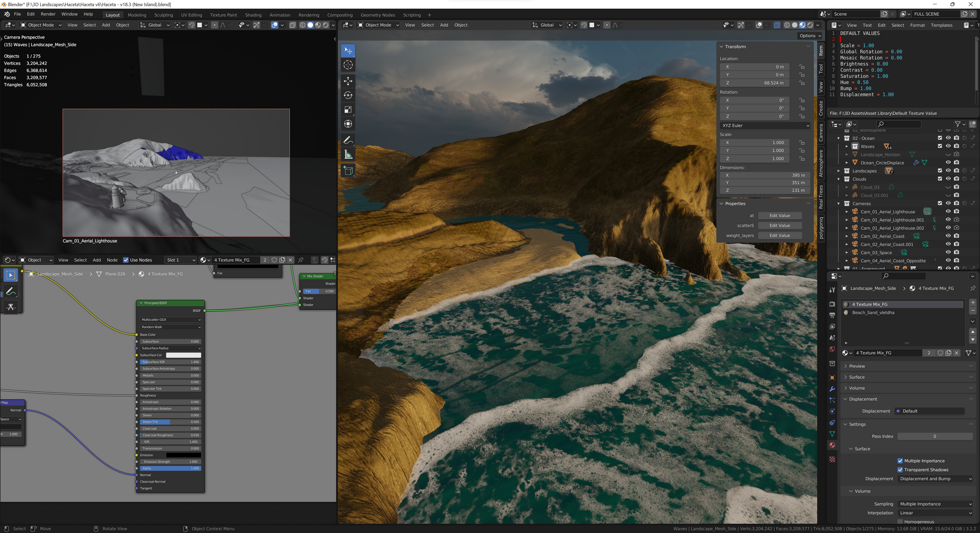Select the Move tool in viewport toolbar

point(348,81)
